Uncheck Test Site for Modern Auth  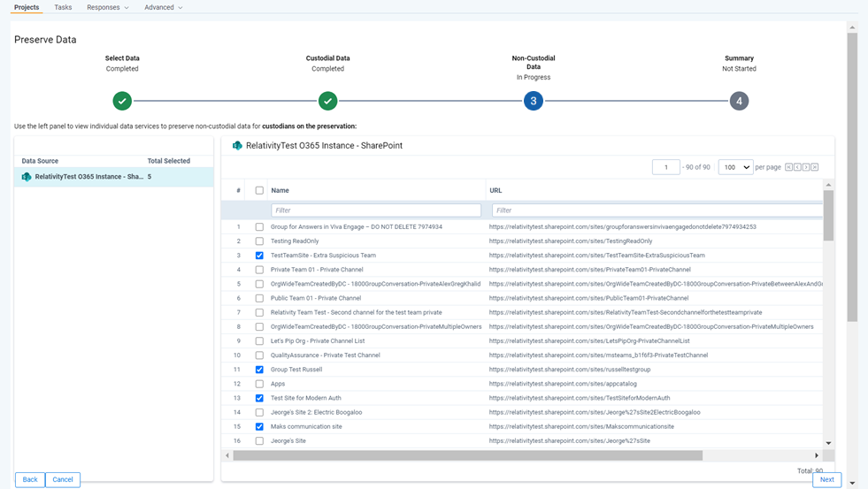click(x=259, y=398)
